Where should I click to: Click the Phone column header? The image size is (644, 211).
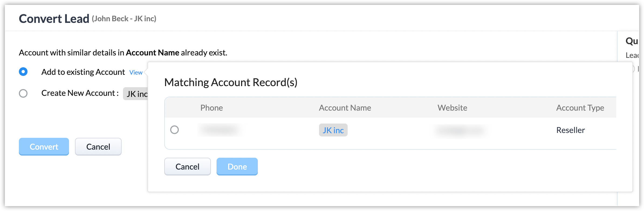click(x=211, y=108)
